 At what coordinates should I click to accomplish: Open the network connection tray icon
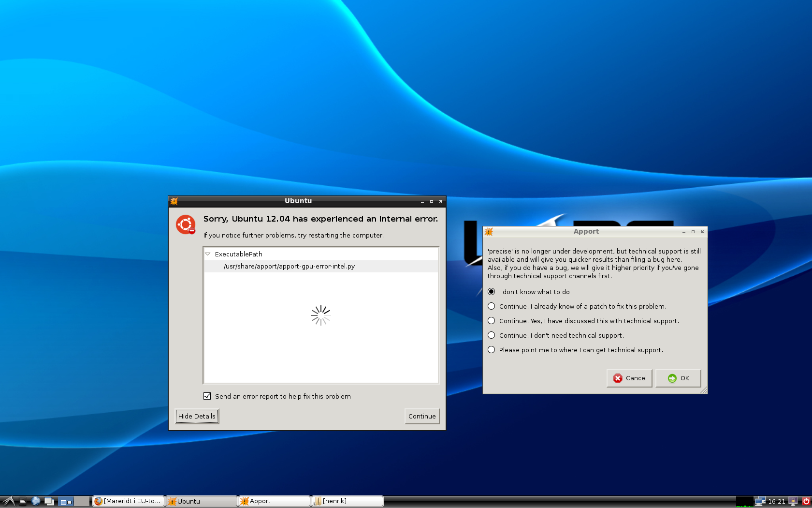760,502
